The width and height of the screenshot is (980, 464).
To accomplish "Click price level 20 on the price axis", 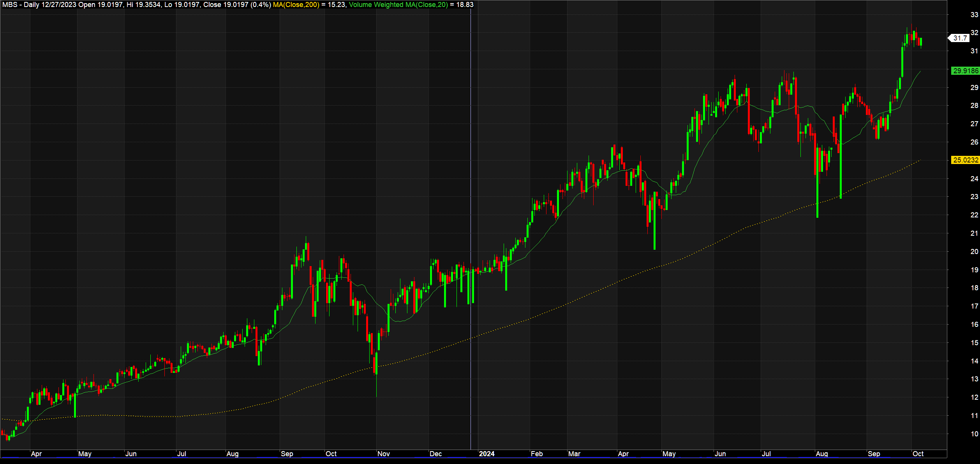I will [974, 251].
